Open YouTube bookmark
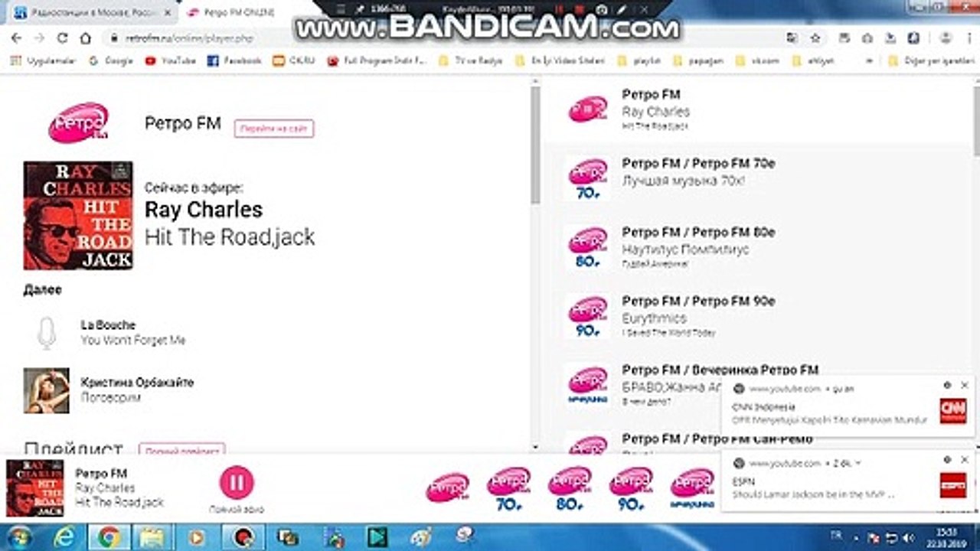 tap(171, 60)
